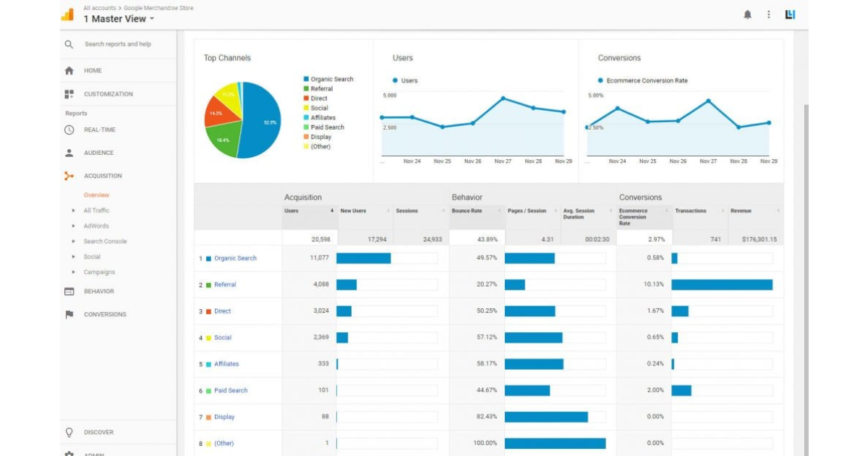Open Transactions column selector
The height and width of the screenshot is (456, 868).
point(723,211)
